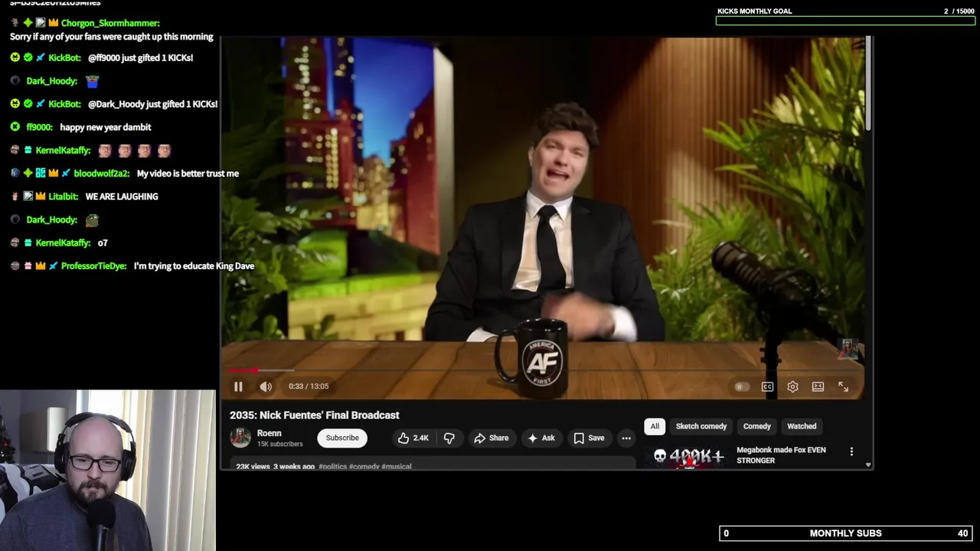Open more actions three-dot menu
Image resolution: width=980 pixels, height=551 pixels.
tap(626, 438)
